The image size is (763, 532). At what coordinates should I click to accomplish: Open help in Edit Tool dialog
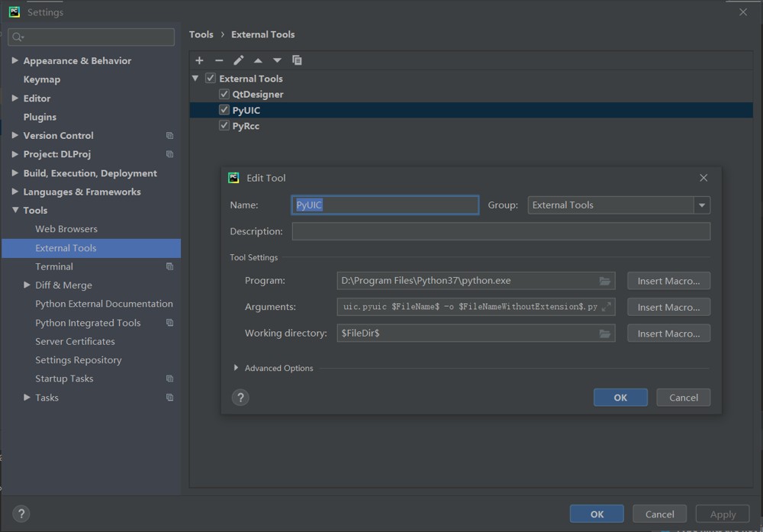[x=240, y=398]
